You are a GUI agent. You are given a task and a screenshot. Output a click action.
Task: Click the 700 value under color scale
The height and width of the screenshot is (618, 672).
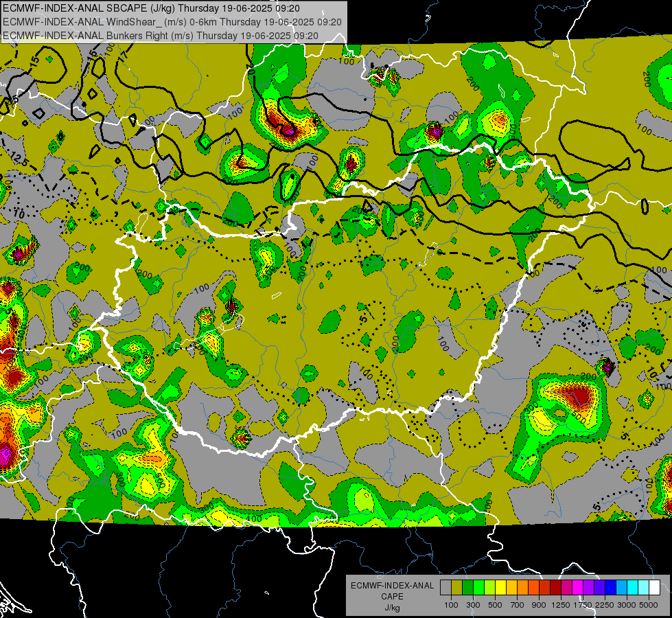pos(518,605)
